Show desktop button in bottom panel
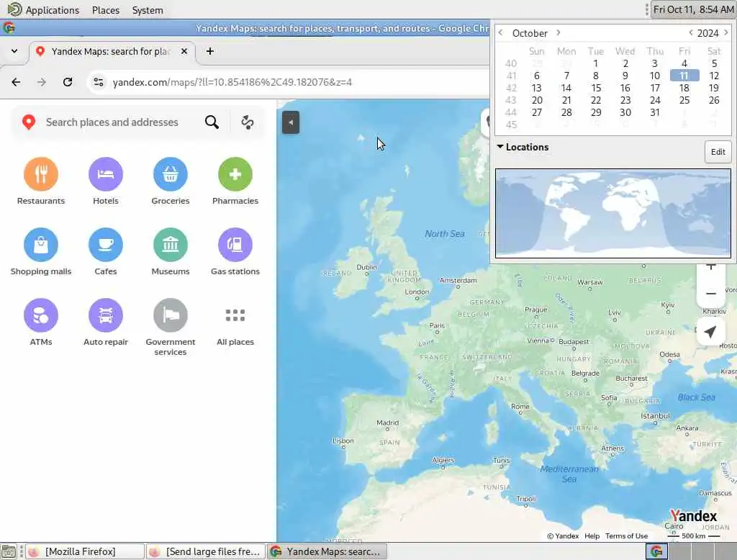 tap(8, 551)
